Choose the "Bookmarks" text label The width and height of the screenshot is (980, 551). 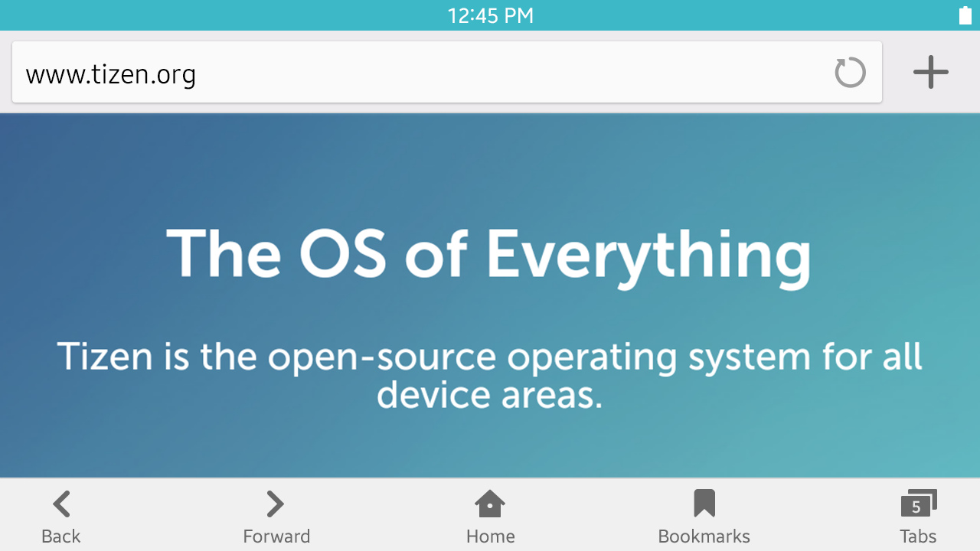pyautogui.click(x=704, y=536)
